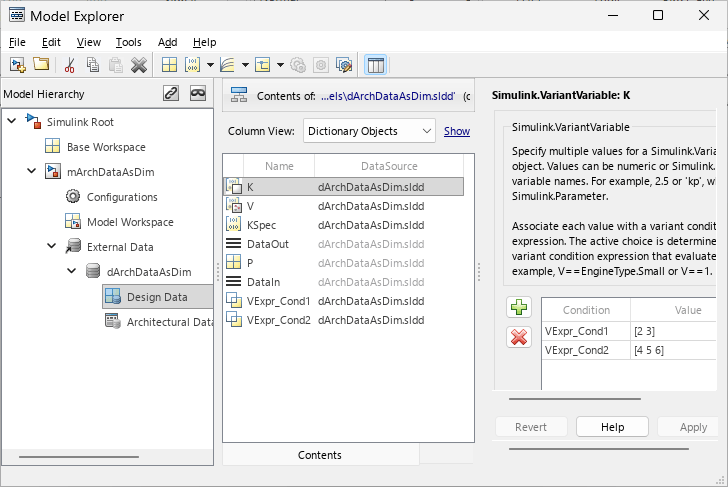728x487 pixels.
Task: Click the Contents of dictionary path link
Action: (388, 96)
